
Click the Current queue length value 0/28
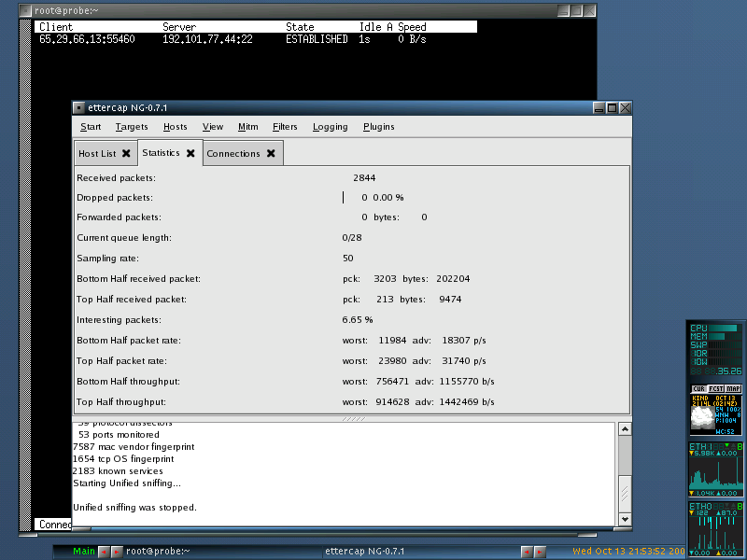tap(352, 238)
